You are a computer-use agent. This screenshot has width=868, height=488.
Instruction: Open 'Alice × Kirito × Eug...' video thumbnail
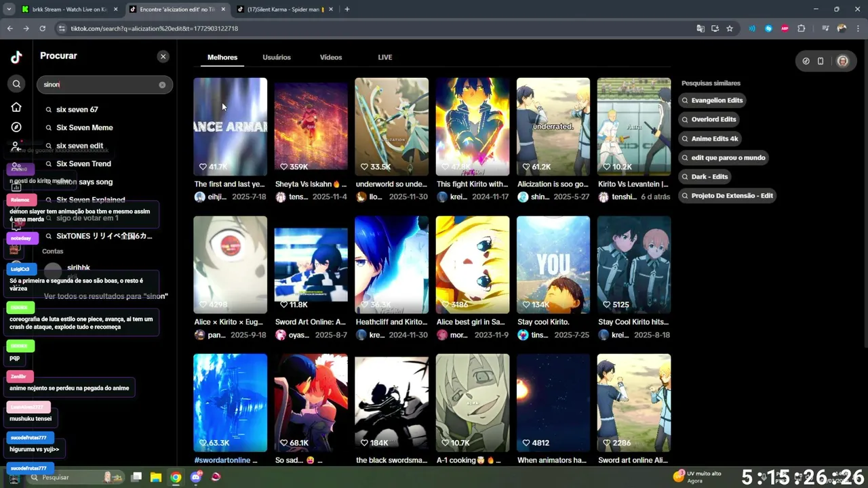[230, 265]
